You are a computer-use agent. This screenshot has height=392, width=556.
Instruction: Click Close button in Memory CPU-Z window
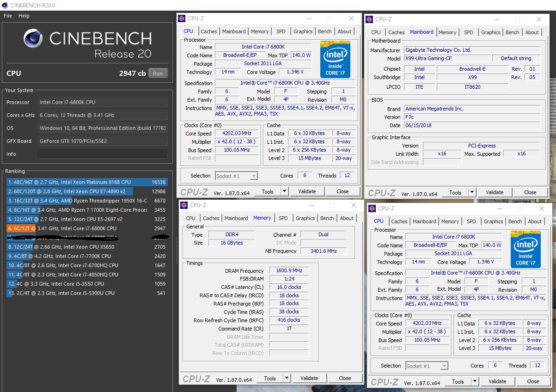tap(345, 378)
